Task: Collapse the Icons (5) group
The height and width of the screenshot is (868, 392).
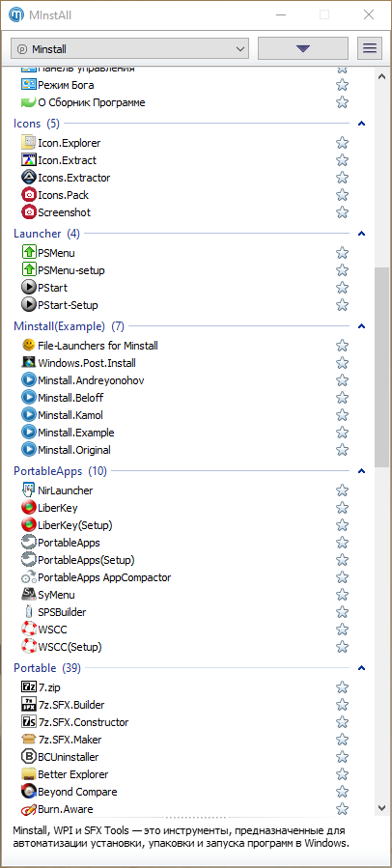Action: pyautogui.click(x=362, y=124)
